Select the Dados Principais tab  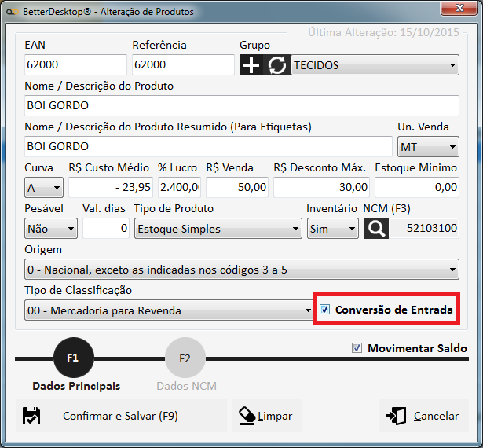pos(76,386)
